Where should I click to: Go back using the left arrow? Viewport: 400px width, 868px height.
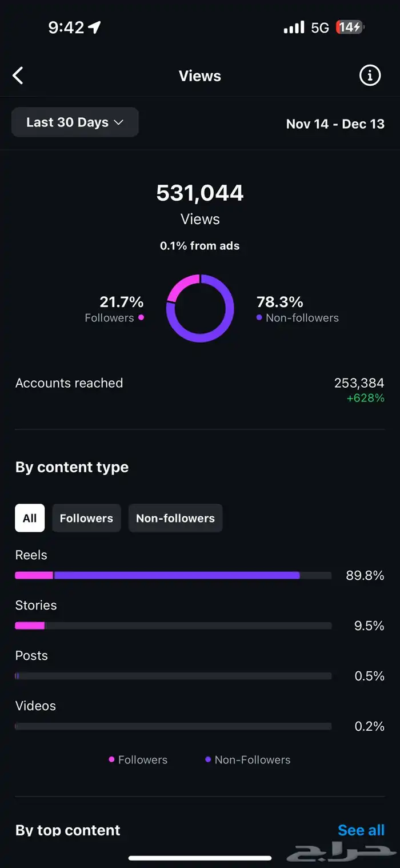[18, 75]
